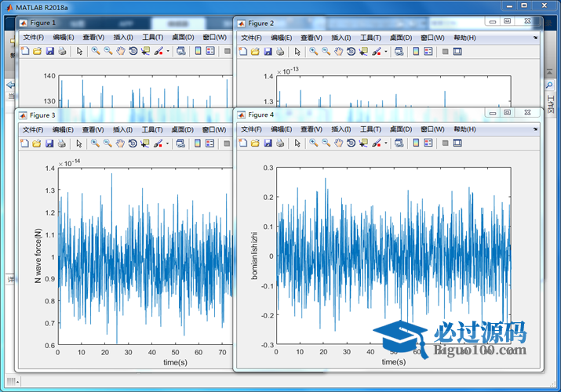Click Link Plot icon in Figure 4 toolbar
The image size is (561, 392).
tap(399, 143)
